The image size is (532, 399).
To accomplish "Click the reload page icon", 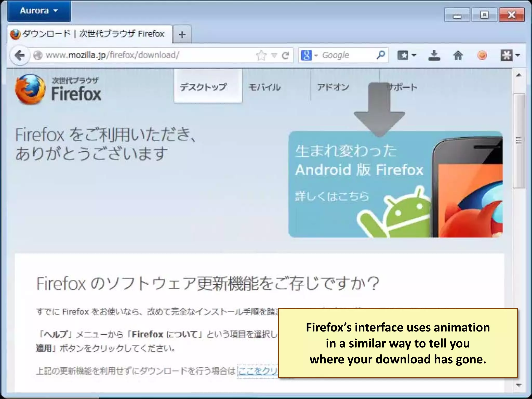I will [x=285, y=55].
